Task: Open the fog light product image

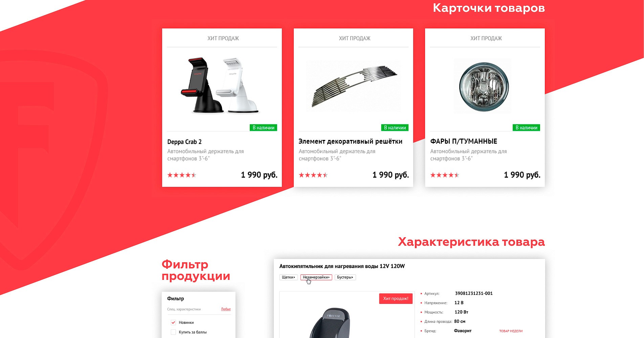Action: [x=484, y=86]
